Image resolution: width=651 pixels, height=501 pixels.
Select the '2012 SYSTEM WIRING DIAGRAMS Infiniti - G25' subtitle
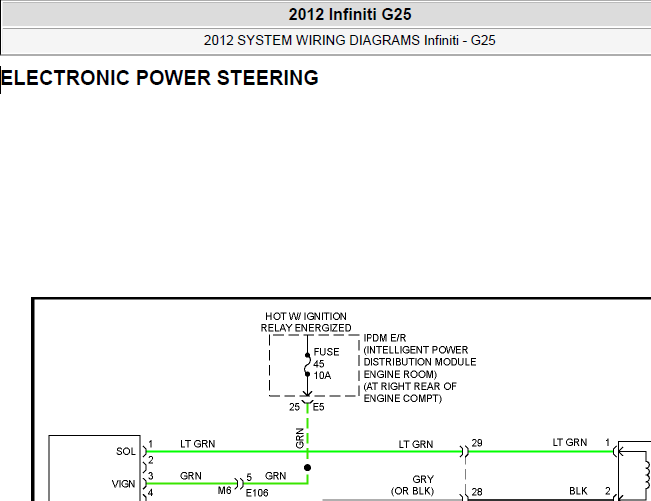[x=350, y=40]
